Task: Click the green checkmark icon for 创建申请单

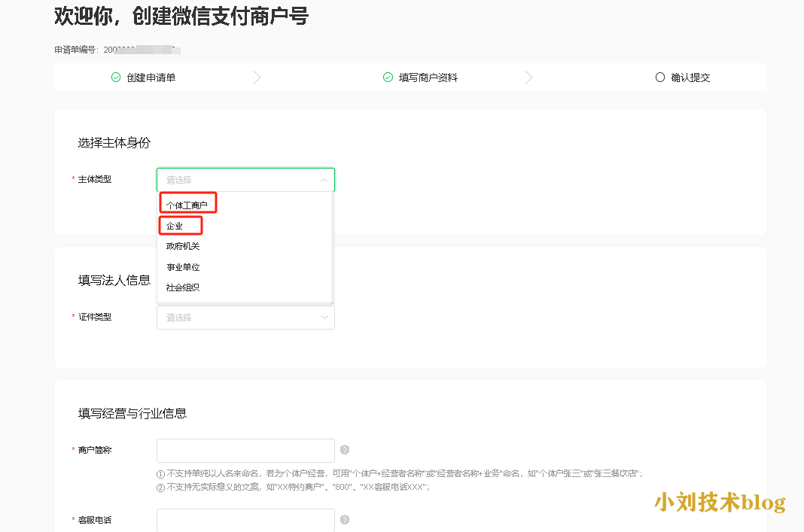Action: pyautogui.click(x=116, y=78)
